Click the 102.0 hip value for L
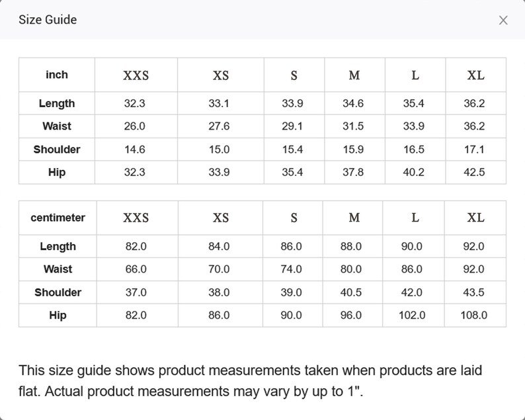 point(412,315)
